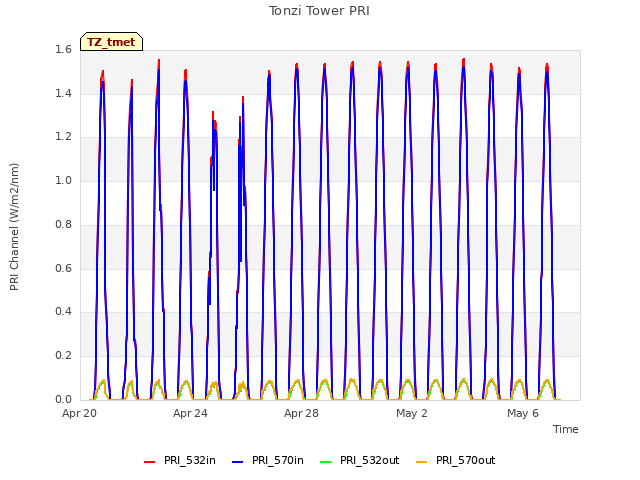Image resolution: width=640 pixels, height=480 pixels.
Task: Click the chart title Tonzi Tower PRI
Action: coord(319,11)
